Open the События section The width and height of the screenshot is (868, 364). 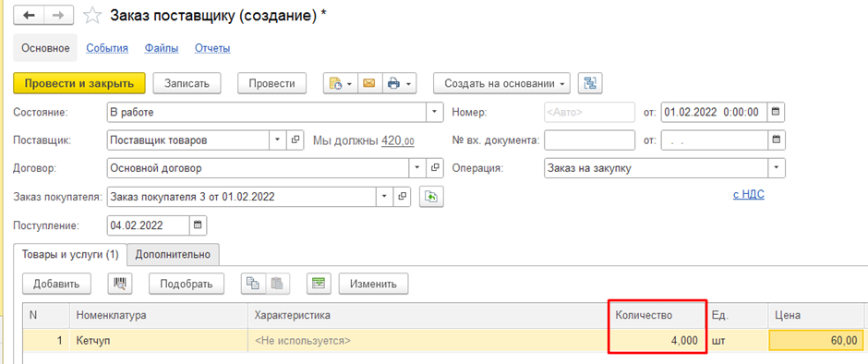tap(107, 48)
